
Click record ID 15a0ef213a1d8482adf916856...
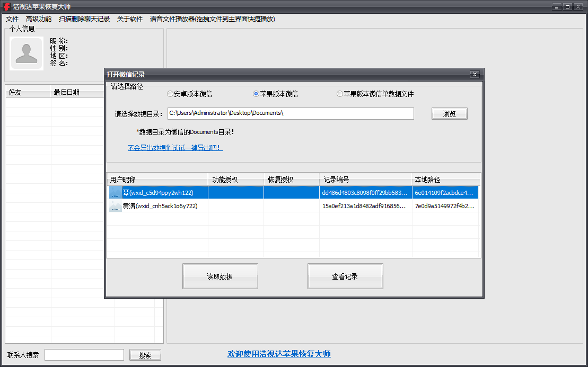coord(364,206)
